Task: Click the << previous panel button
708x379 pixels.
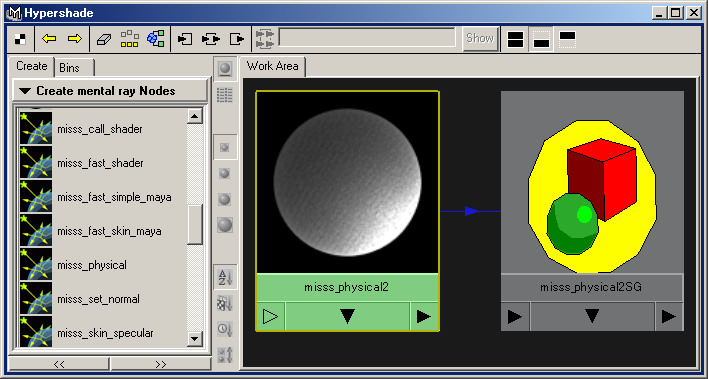Action: tap(59, 364)
